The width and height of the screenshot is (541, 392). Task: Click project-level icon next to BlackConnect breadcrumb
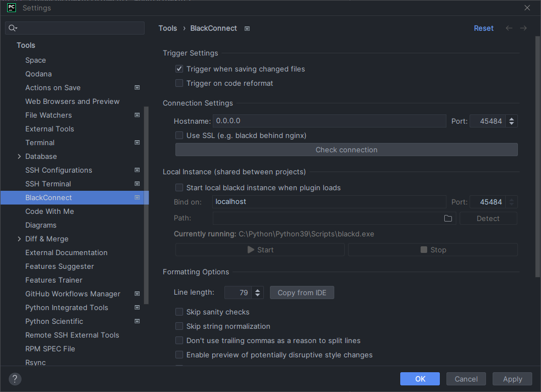coord(247,29)
